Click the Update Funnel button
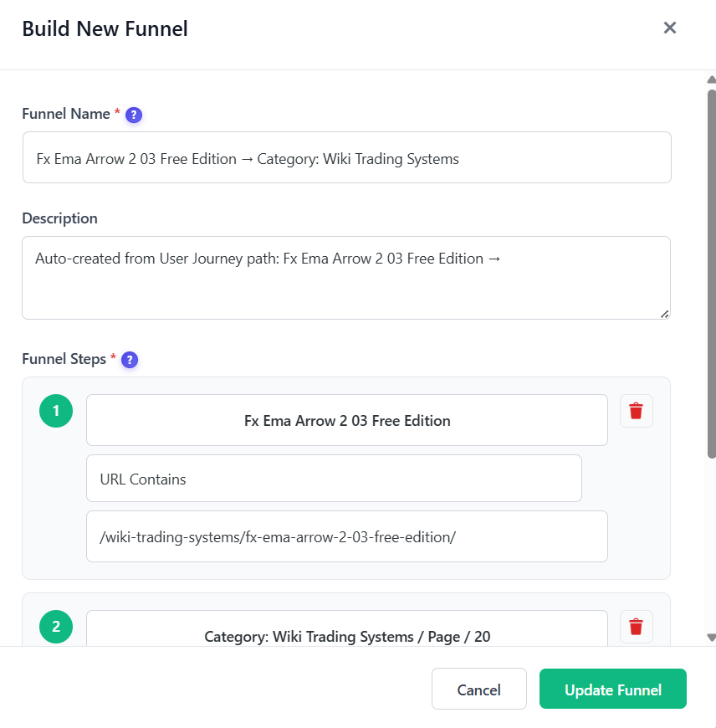Viewport: 716px width, 728px height. [613, 689]
